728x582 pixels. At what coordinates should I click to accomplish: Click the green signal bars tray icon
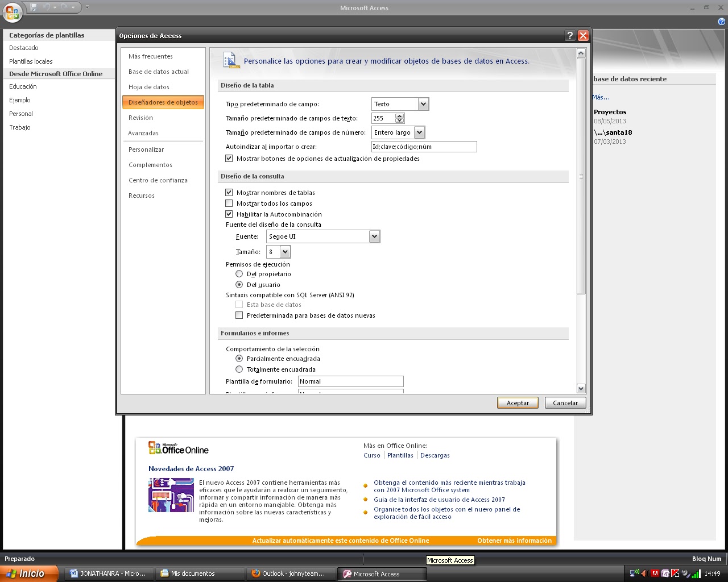(x=696, y=573)
